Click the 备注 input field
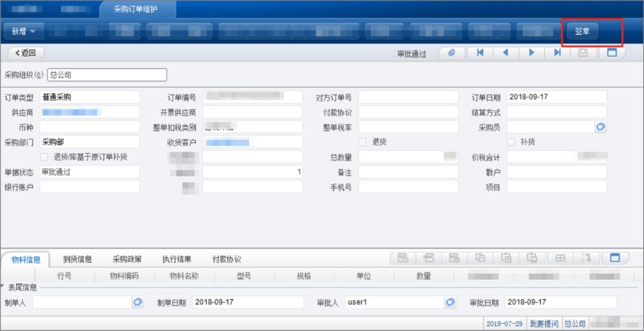The image size is (644, 331). click(408, 172)
